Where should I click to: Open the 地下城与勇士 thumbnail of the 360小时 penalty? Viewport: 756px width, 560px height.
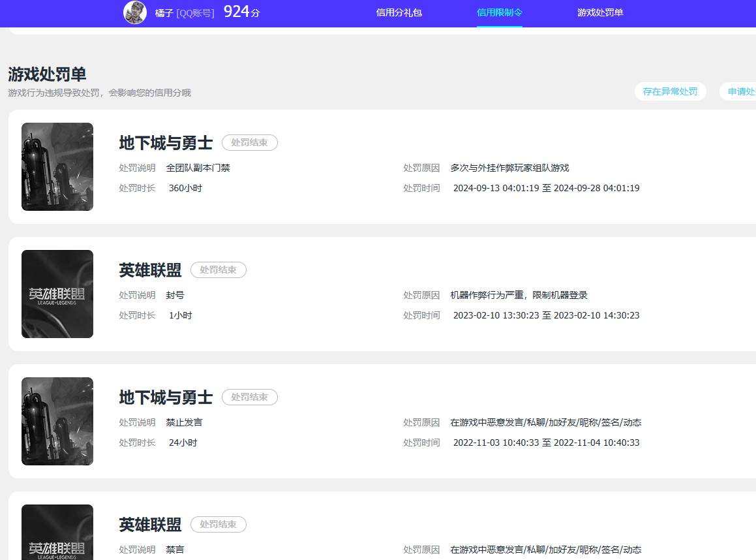(x=57, y=166)
